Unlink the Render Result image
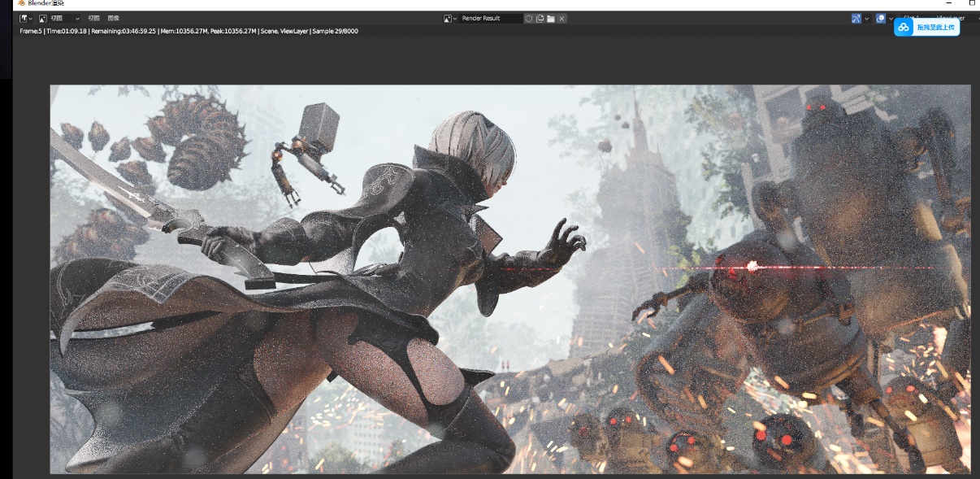 562,18
